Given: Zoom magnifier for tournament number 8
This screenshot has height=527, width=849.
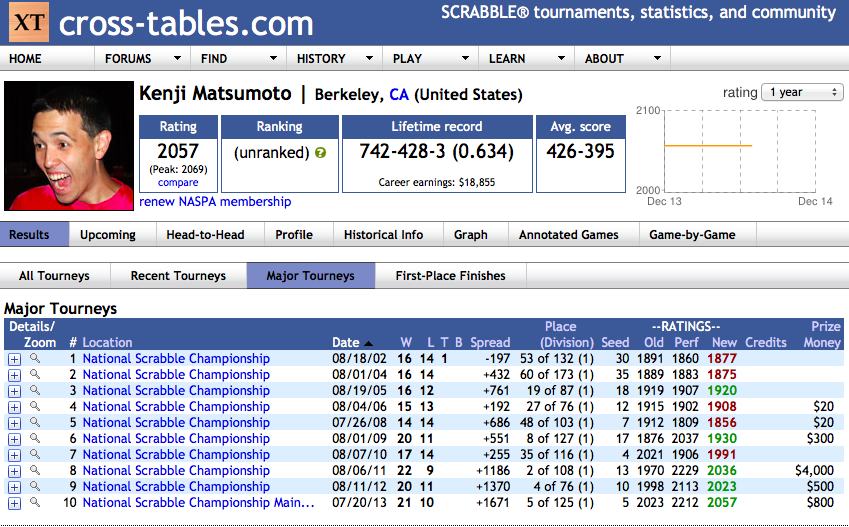Looking at the screenshot, I should coord(35,470).
